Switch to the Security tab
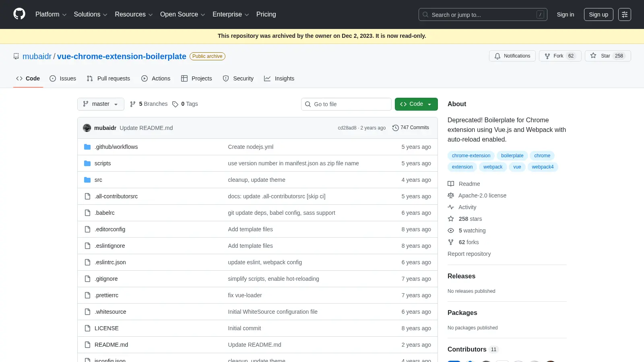 coord(238,78)
